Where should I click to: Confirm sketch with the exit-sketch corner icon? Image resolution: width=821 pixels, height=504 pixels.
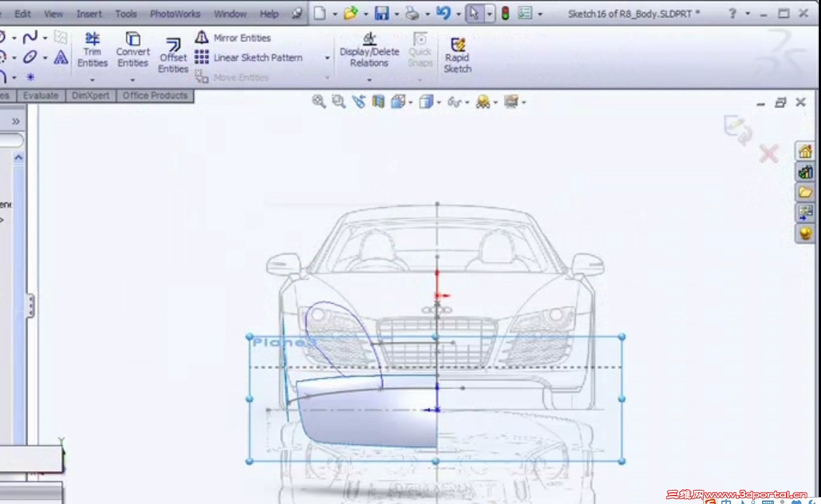(738, 129)
